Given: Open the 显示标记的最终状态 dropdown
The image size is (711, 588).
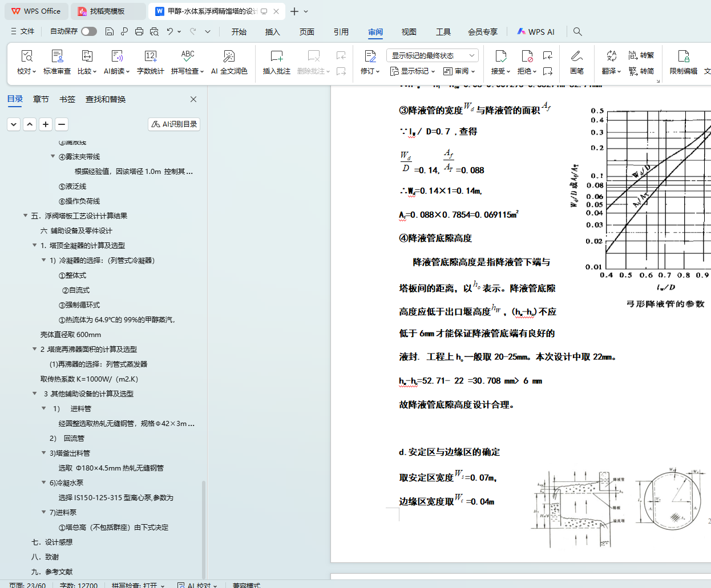Looking at the screenshot, I should (432, 55).
